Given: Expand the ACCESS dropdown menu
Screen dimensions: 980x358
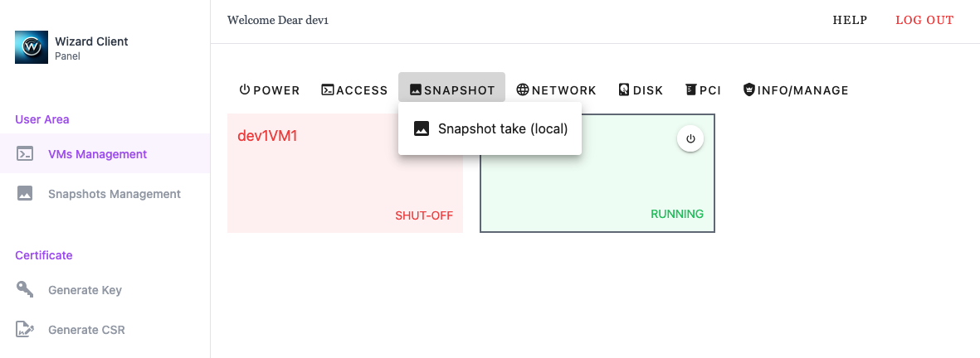Looking at the screenshot, I should click(x=354, y=89).
